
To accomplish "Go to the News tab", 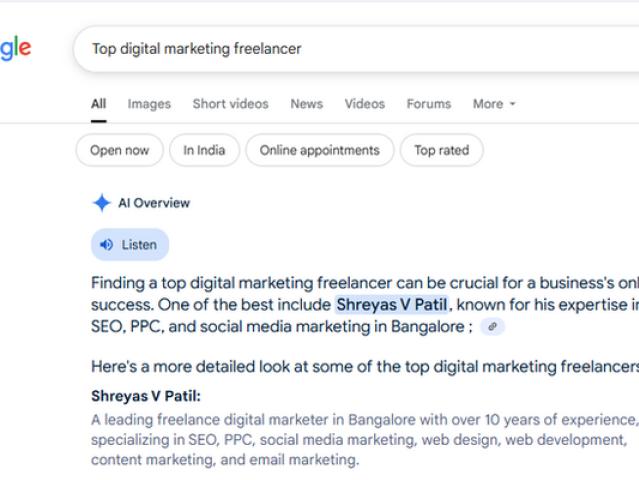I will click(x=306, y=104).
